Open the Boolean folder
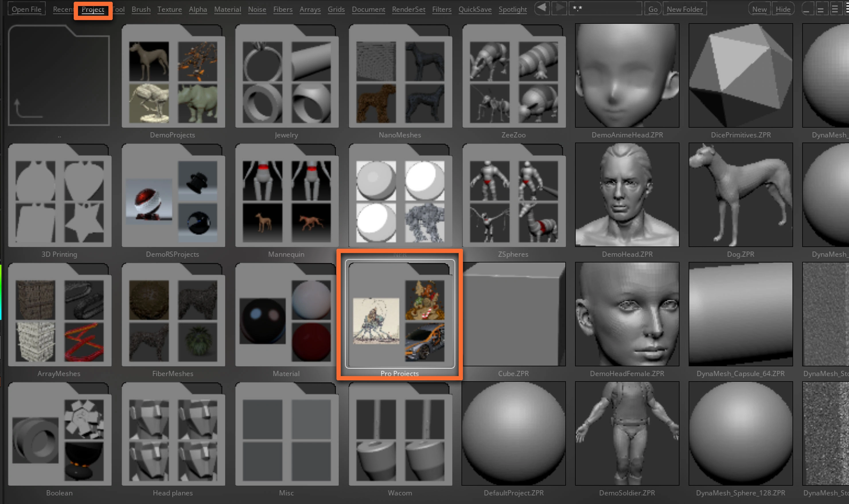 coord(59,434)
